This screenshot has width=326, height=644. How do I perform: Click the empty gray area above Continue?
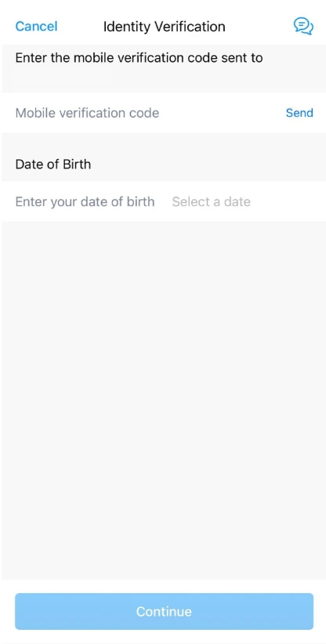pyautogui.click(x=164, y=400)
